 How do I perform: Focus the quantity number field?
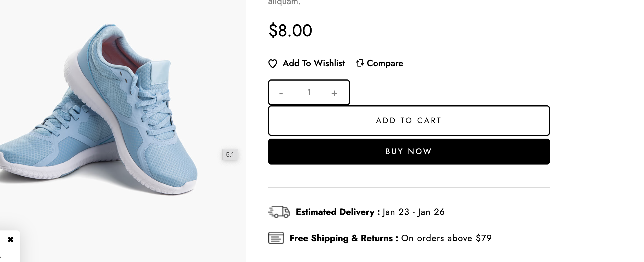point(309,92)
